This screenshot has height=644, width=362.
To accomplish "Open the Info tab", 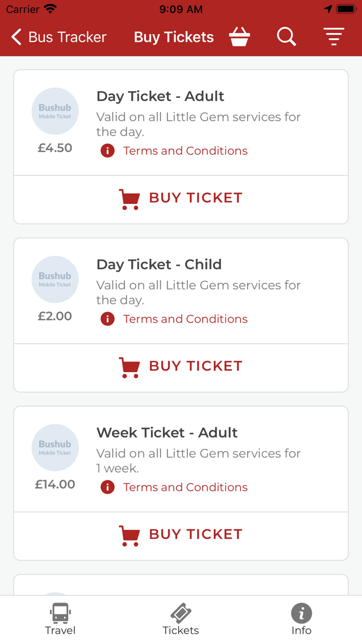I will coord(301,619).
